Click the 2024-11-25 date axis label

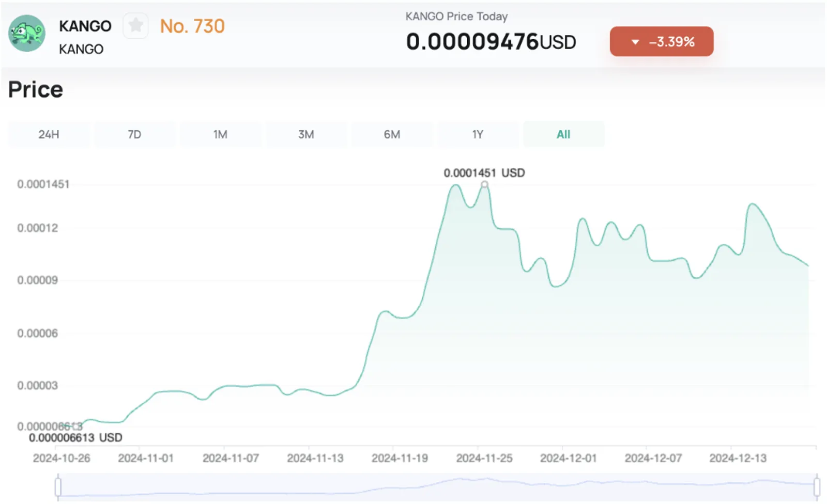484,458
